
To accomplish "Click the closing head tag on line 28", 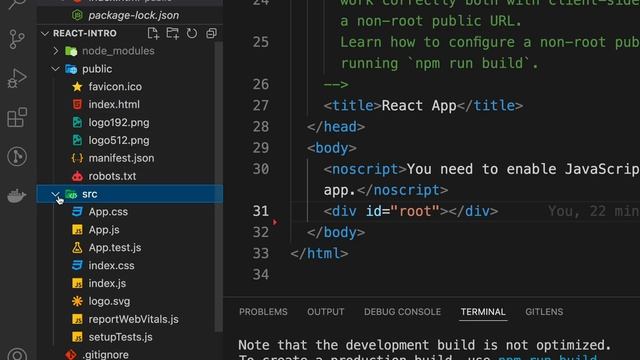I will click(336, 127).
